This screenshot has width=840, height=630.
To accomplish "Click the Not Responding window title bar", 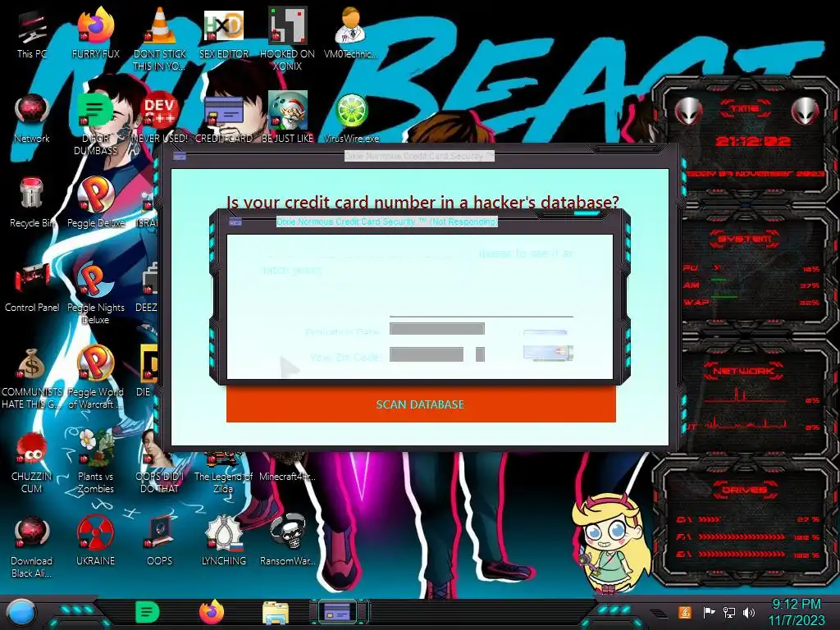I will click(x=387, y=221).
